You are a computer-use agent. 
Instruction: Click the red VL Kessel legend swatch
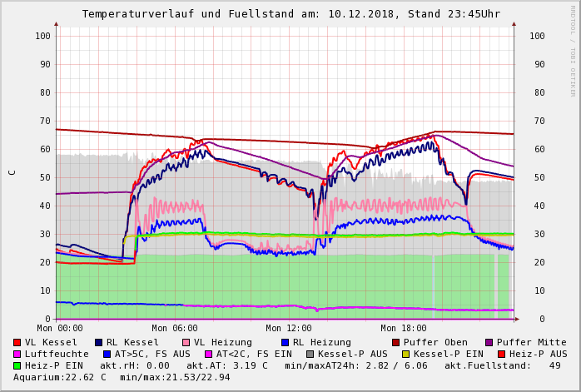tap(17, 342)
